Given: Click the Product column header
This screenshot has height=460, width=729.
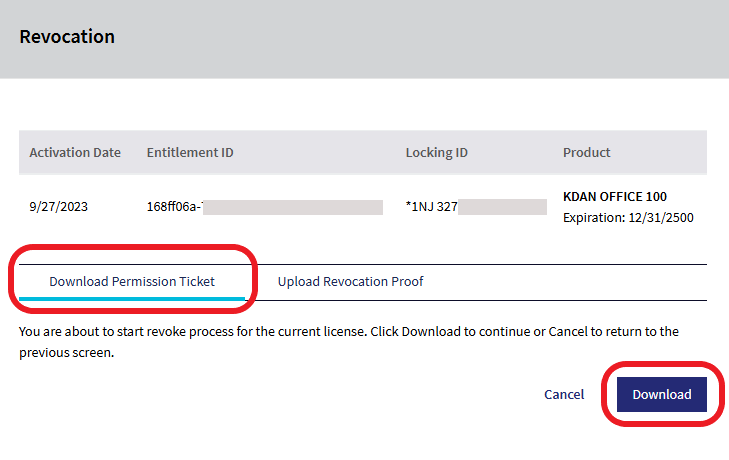Looking at the screenshot, I should click(x=586, y=153).
